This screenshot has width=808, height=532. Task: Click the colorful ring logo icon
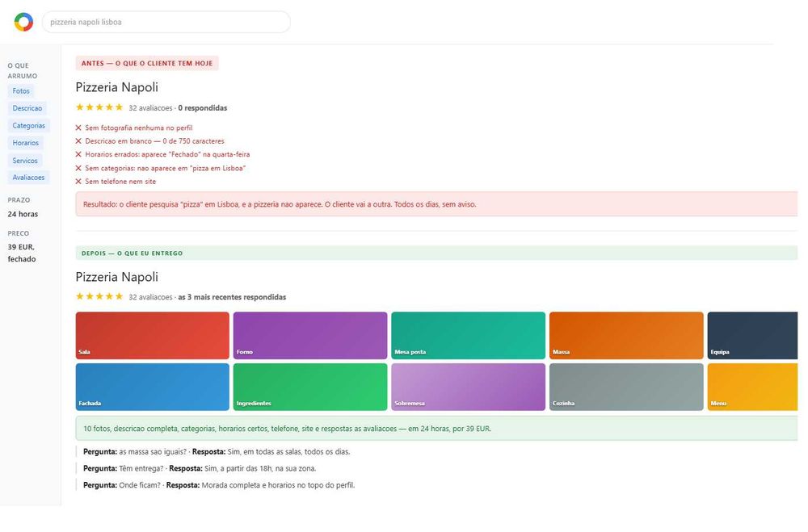[23, 22]
